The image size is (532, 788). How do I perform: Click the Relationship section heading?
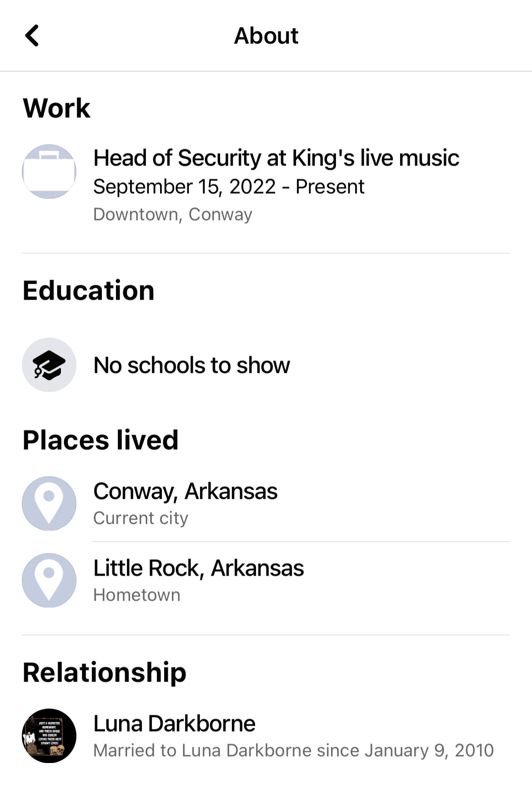pos(105,673)
